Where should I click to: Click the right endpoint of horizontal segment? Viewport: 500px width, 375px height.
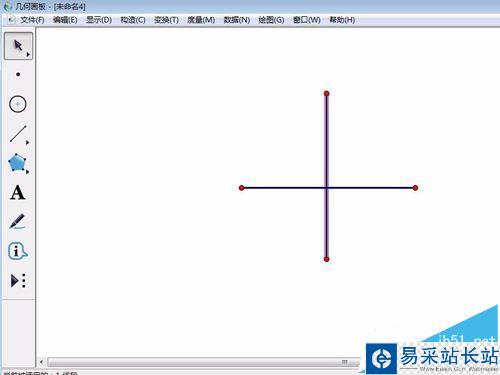point(415,188)
